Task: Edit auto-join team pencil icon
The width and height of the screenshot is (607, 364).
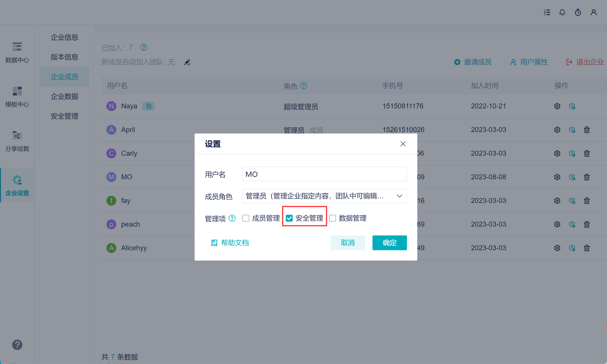Action: coord(187,62)
